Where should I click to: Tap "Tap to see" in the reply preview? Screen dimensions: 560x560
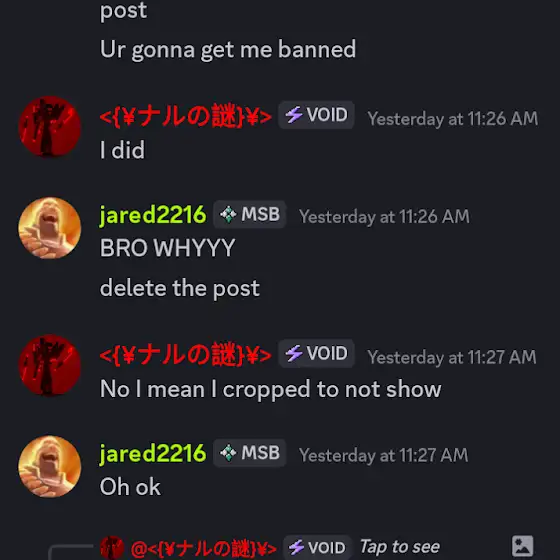pyautogui.click(x=400, y=546)
